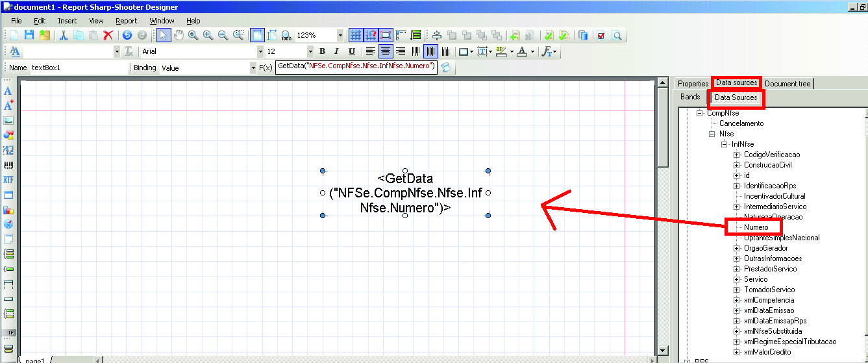This screenshot has height=363, width=868.
Task: Click the red Delete icon
Action: [108, 35]
